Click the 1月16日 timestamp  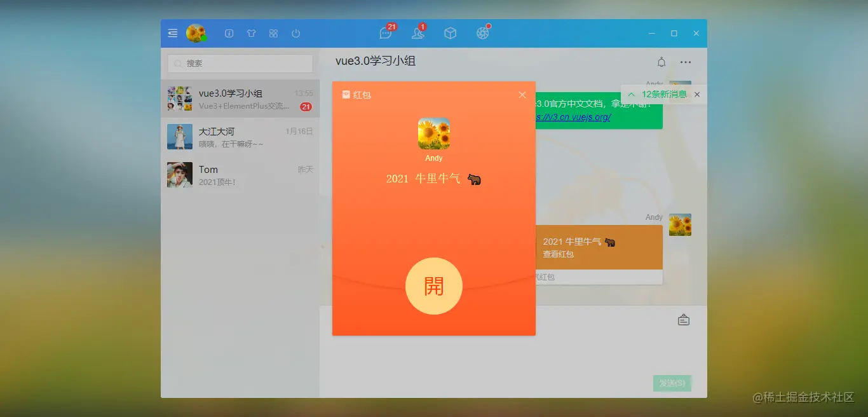(299, 132)
